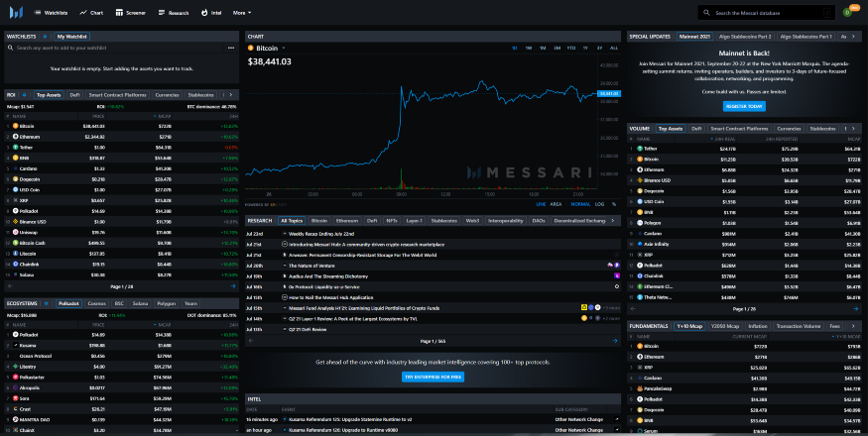Click the Ecosystems panel settings gear
The height and width of the screenshot is (436, 868).
(46, 304)
